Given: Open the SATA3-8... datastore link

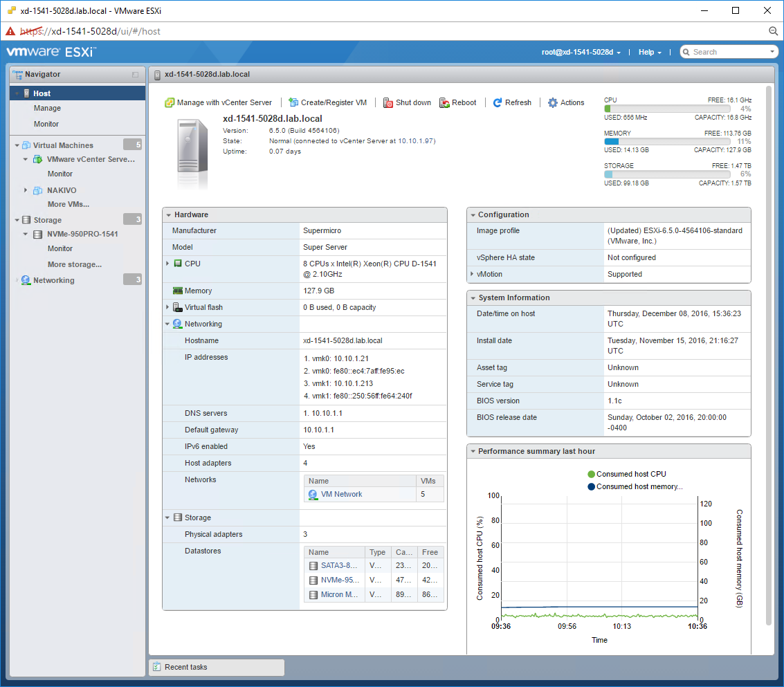Looking at the screenshot, I should pos(339,565).
